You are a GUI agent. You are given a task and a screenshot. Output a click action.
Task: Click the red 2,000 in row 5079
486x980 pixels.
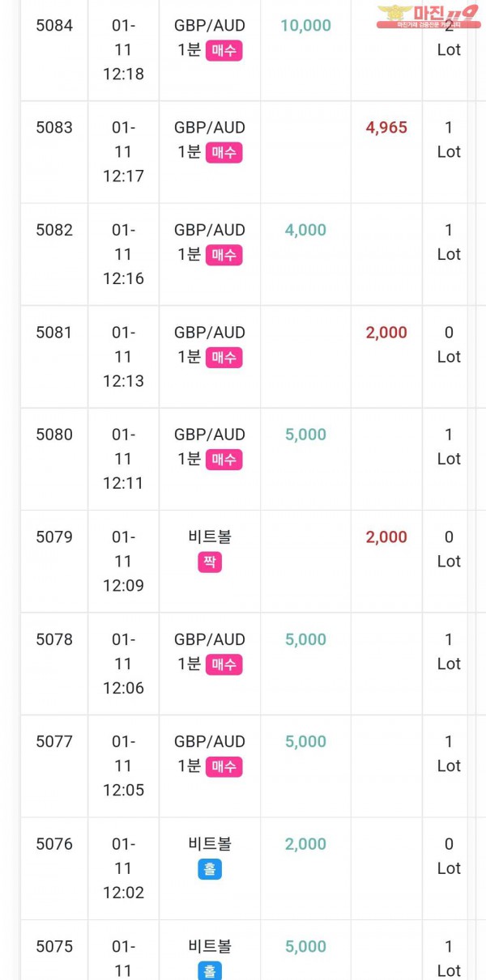pos(386,537)
